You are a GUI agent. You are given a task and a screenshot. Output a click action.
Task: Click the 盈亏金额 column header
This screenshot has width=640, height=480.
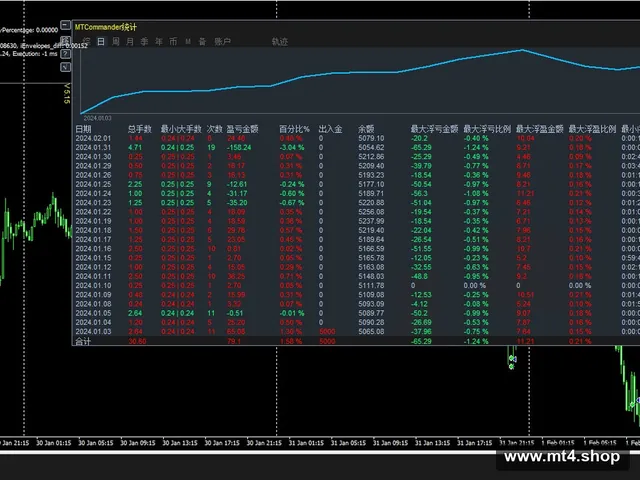[x=242, y=129]
